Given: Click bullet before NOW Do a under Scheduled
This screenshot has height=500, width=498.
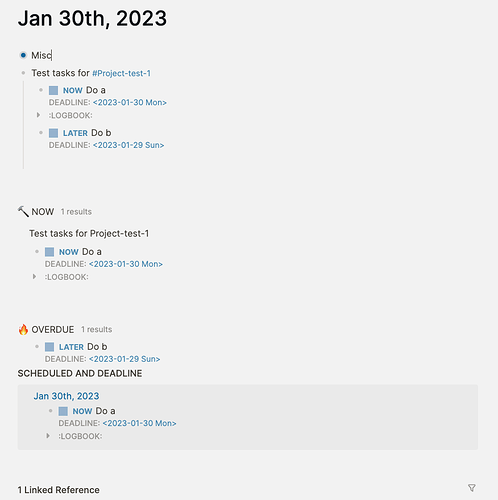Looking at the screenshot, I should coord(51,411).
